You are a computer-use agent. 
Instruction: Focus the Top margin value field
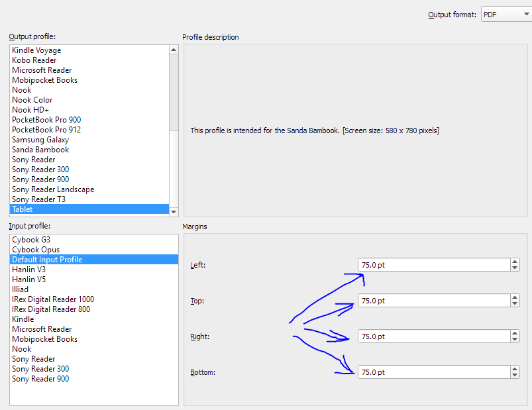coord(434,301)
